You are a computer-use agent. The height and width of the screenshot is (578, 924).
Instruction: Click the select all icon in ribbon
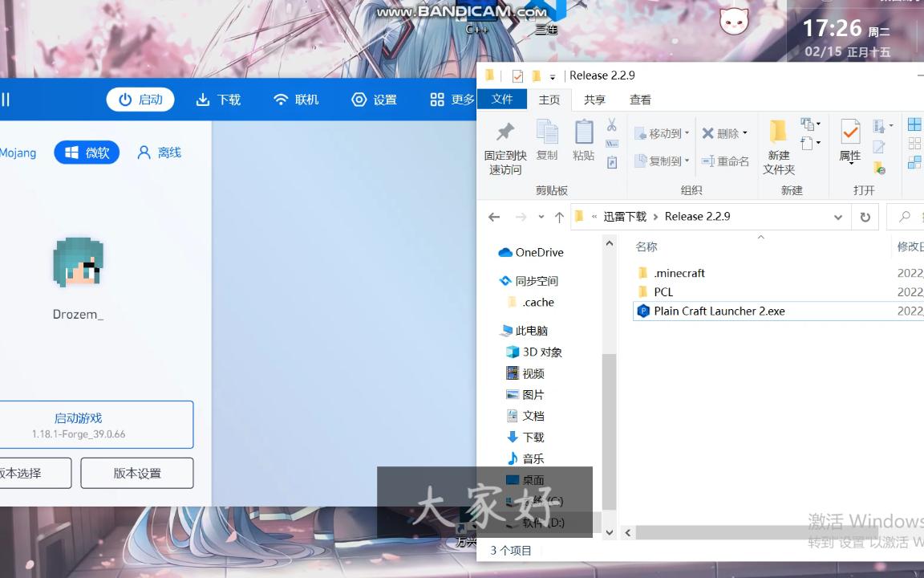(x=914, y=124)
